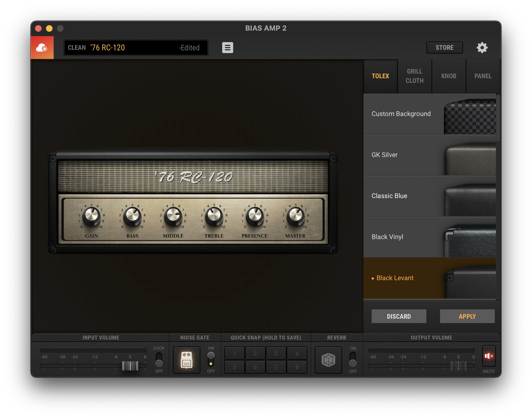Image resolution: width=532 pixels, height=418 pixels.
Task: Click the BASS knob on the amp
Action: [x=132, y=216]
